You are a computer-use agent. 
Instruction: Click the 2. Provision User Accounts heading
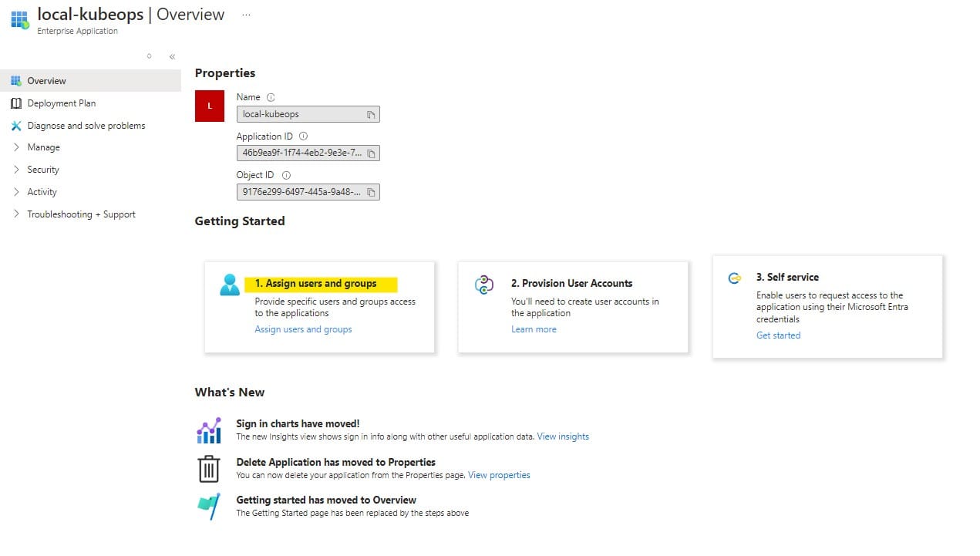point(571,284)
